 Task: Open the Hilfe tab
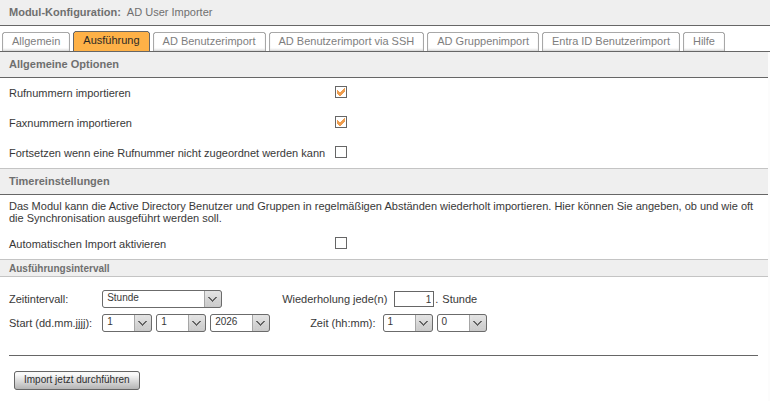(x=703, y=42)
